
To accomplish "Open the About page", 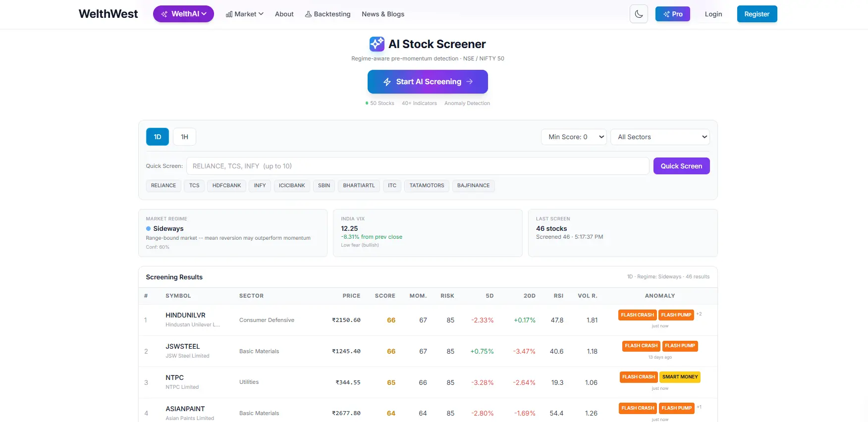I will 284,14.
